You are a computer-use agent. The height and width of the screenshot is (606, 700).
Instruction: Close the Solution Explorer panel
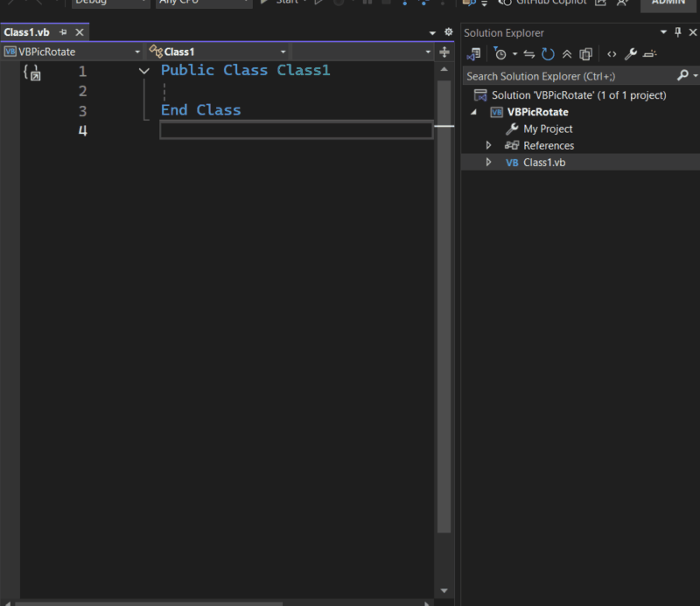coord(693,32)
